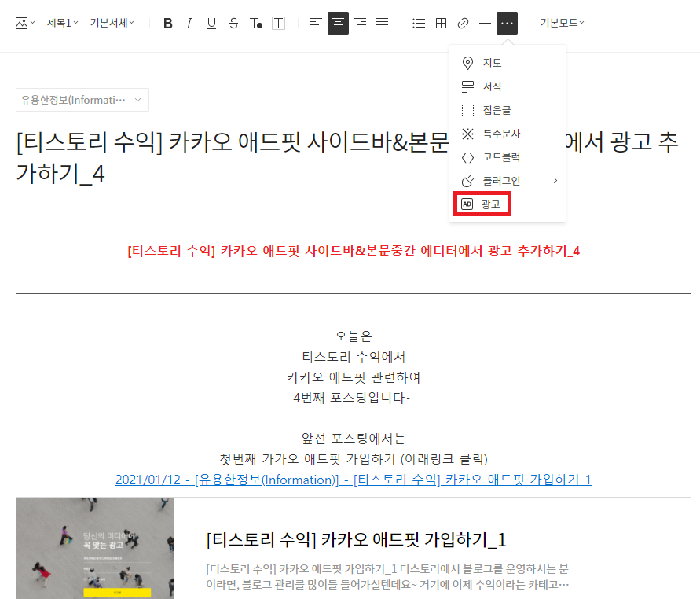Toggle italic formatting
Image resolution: width=700 pixels, height=599 pixels.
tap(189, 24)
